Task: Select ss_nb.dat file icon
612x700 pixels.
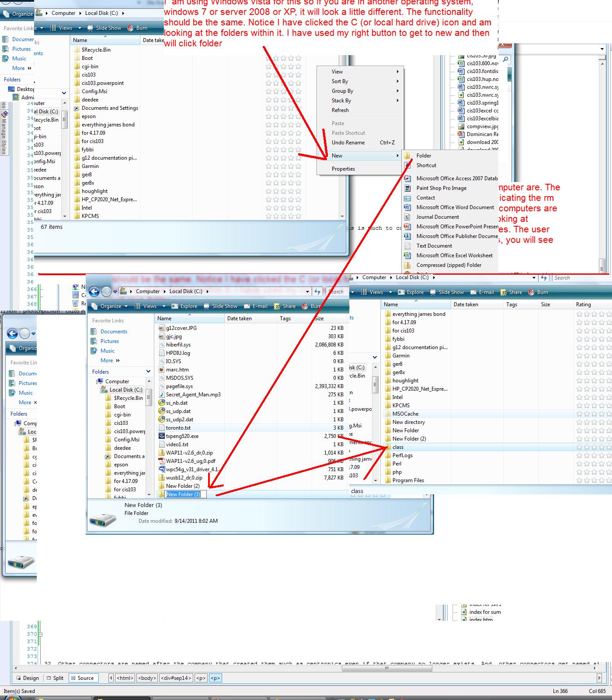Action: 161,403
